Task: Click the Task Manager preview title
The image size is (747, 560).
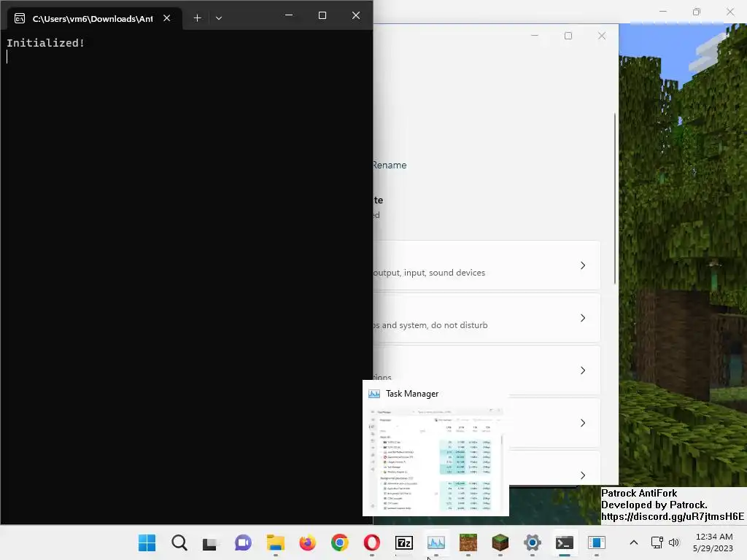Action: (x=412, y=394)
